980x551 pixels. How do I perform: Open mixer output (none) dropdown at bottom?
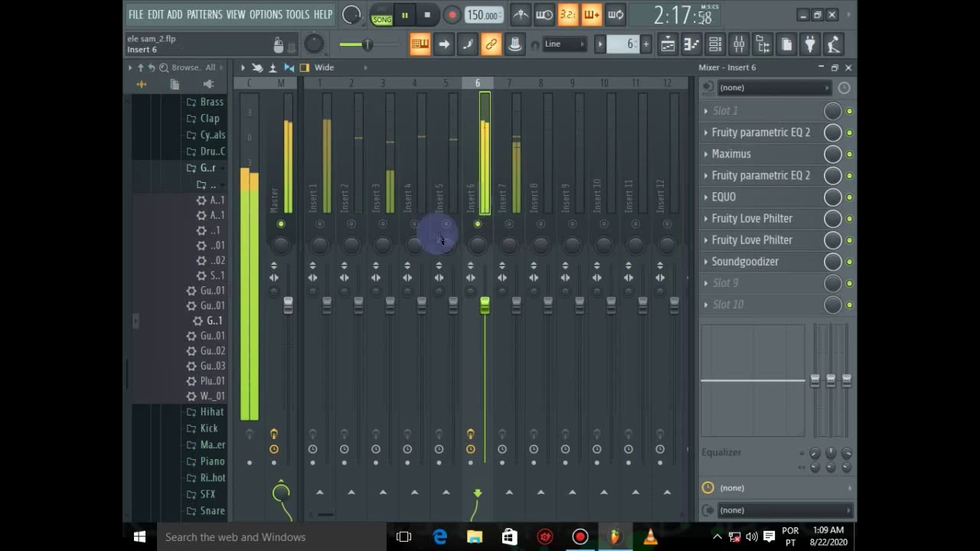point(784,510)
